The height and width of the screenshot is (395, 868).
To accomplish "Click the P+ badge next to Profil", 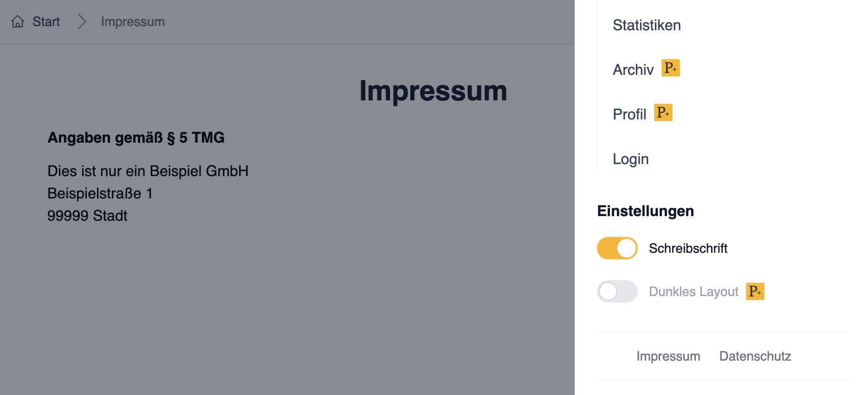I will coord(663,112).
